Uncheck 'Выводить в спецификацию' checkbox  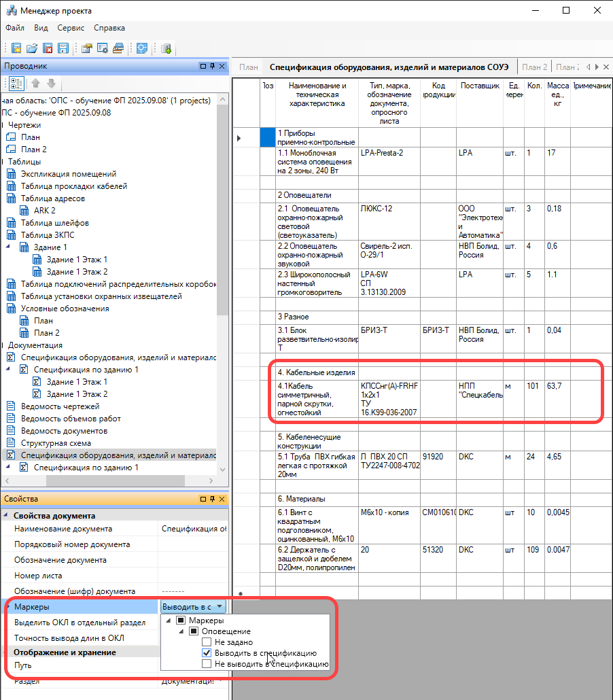[207, 653]
